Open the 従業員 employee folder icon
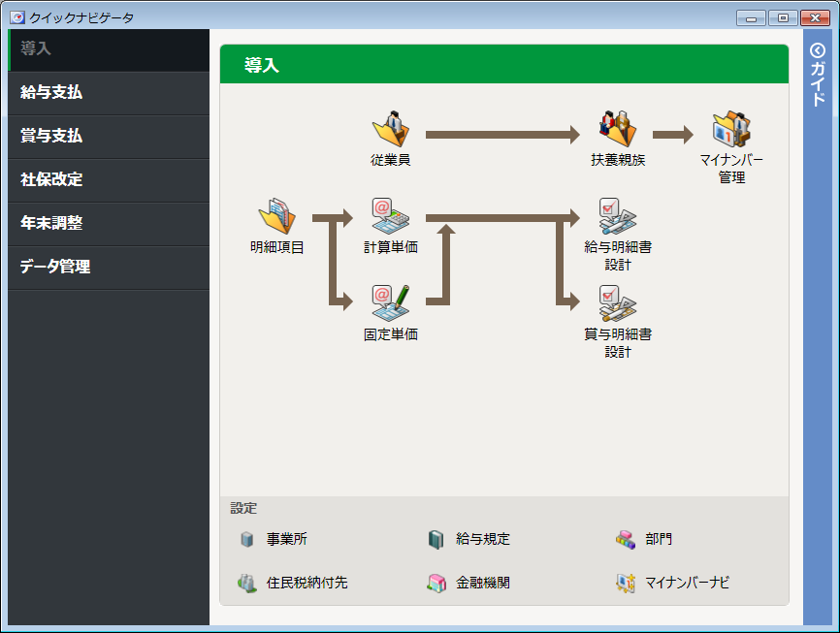The width and height of the screenshot is (840, 633). click(391, 129)
